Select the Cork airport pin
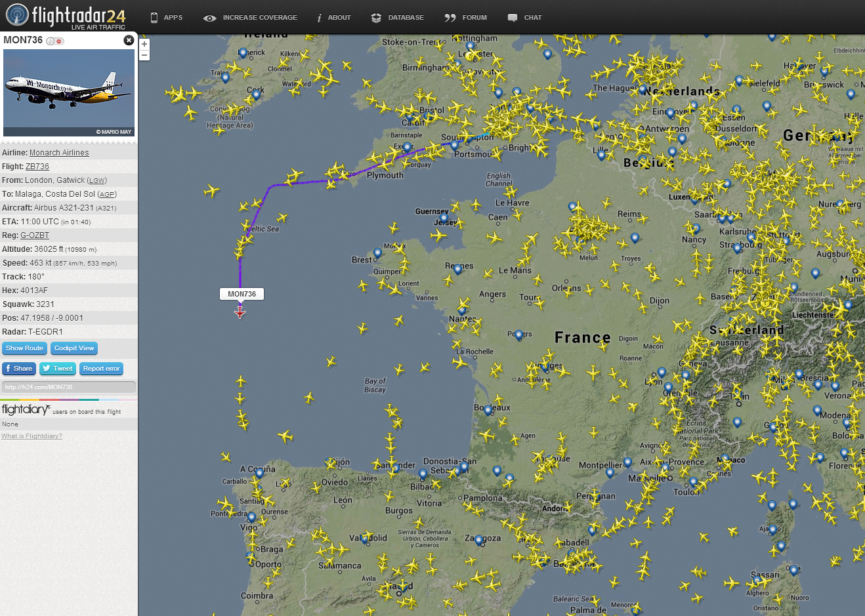The height and width of the screenshot is (616, 865). (x=256, y=95)
